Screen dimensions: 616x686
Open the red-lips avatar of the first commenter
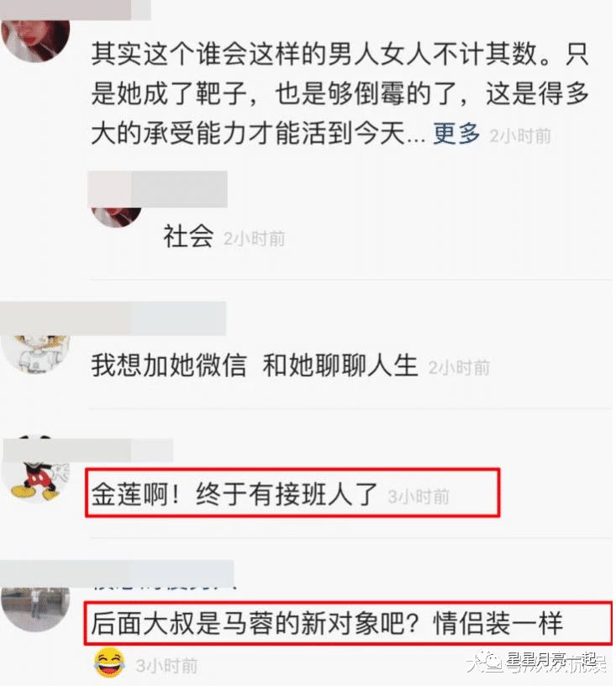coord(35,40)
